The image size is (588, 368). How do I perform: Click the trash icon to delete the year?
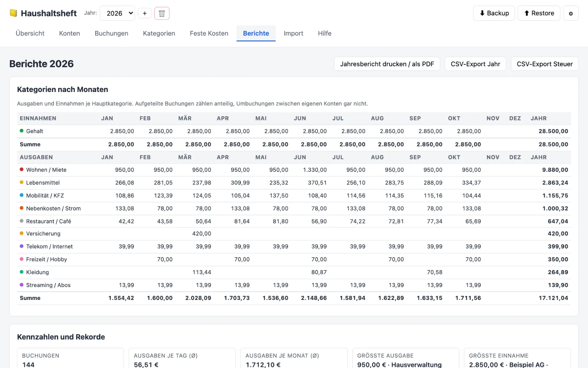162,13
